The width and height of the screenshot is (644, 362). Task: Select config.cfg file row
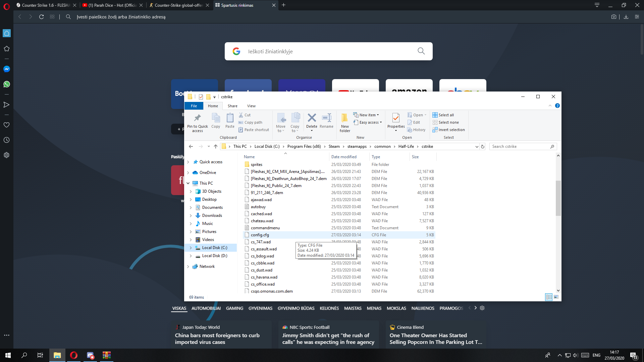point(339,235)
